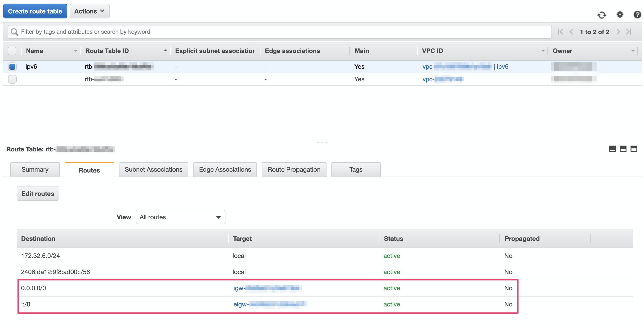
Task: Switch to the Subnet Associations tab
Action: click(154, 169)
